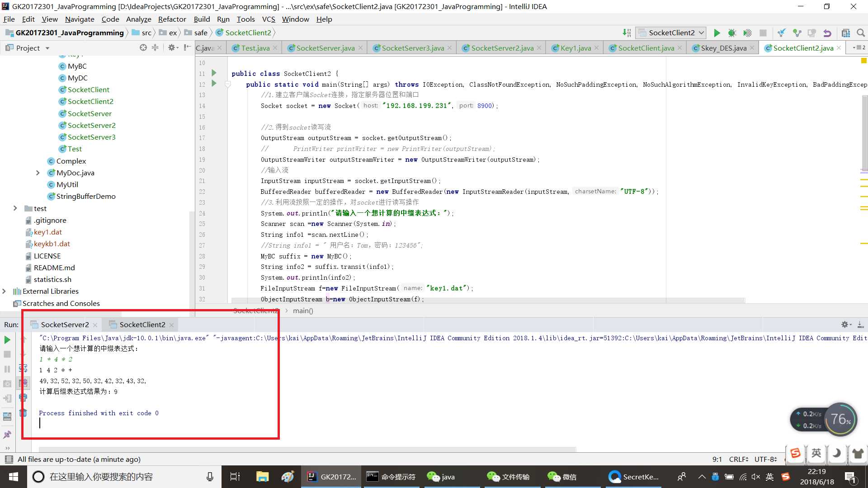Open the Run panel gear settings dropdown
The height and width of the screenshot is (488, 868).
846,324
